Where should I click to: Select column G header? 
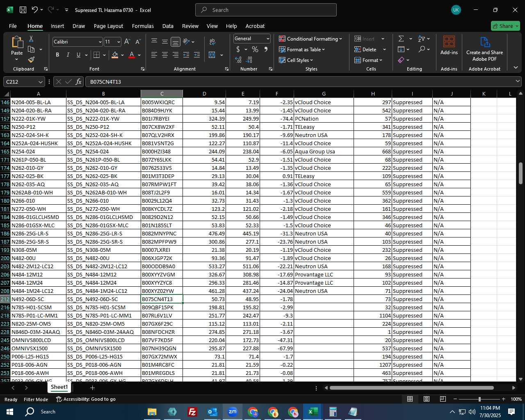[x=324, y=94]
